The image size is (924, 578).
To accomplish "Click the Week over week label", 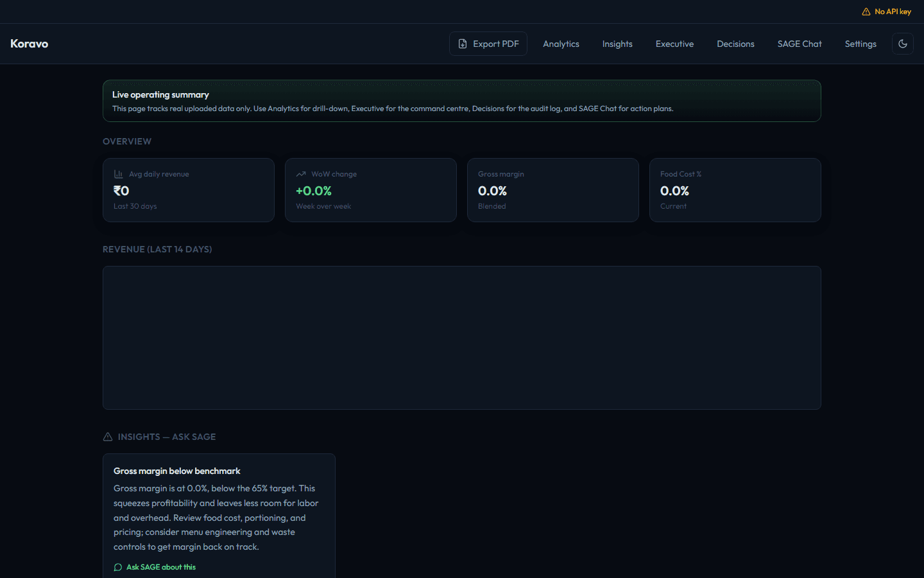I will pos(323,206).
